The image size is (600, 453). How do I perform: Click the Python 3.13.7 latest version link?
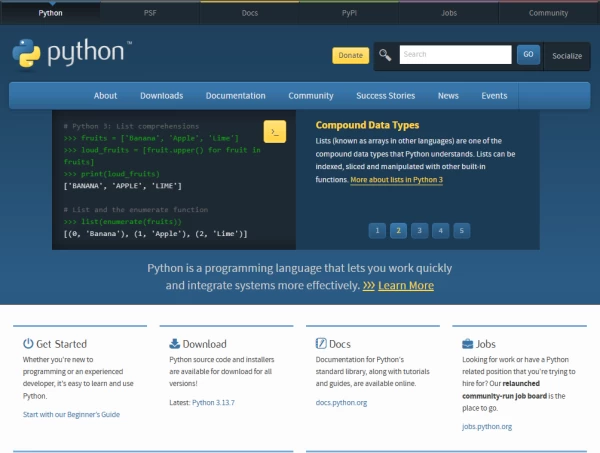[x=217, y=402]
